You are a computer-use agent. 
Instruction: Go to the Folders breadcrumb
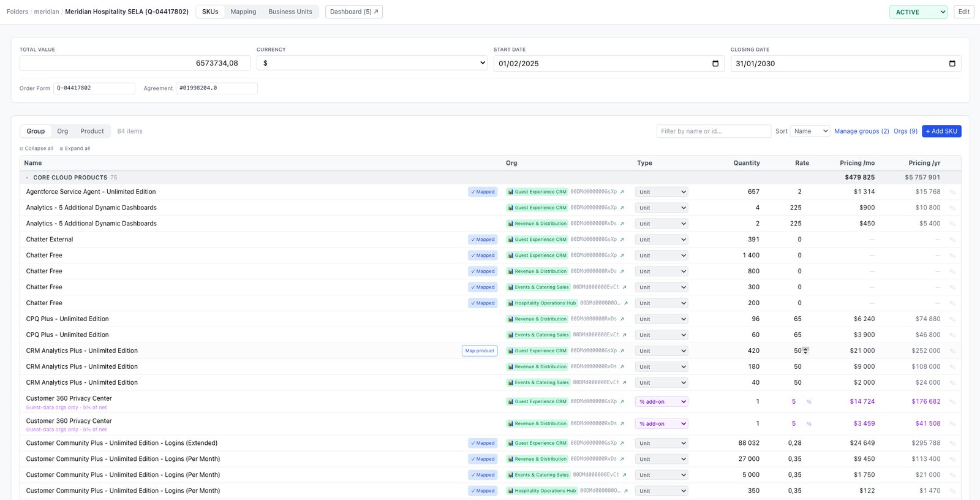tap(17, 12)
